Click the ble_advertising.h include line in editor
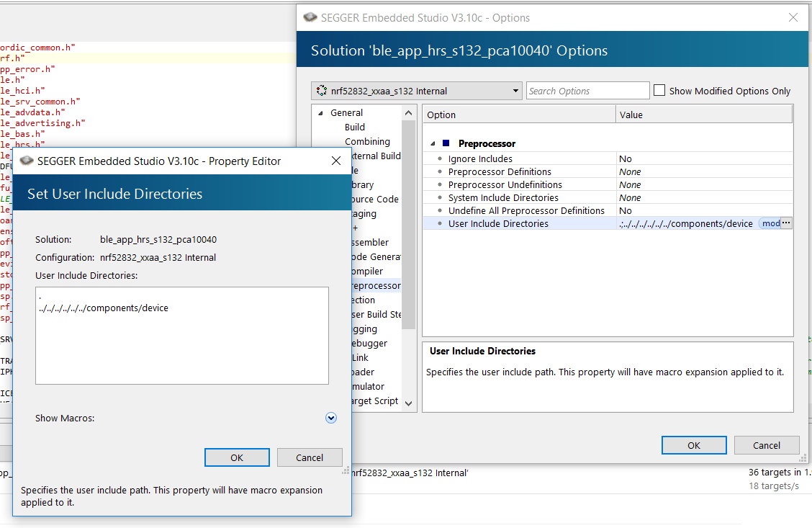 click(42, 122)
